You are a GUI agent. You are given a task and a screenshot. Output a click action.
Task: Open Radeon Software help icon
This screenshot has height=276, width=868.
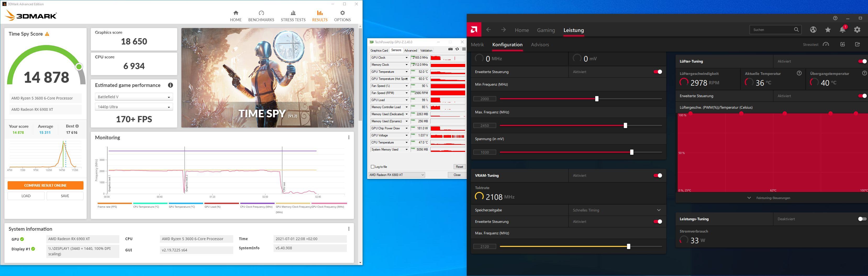coord(835,18)
